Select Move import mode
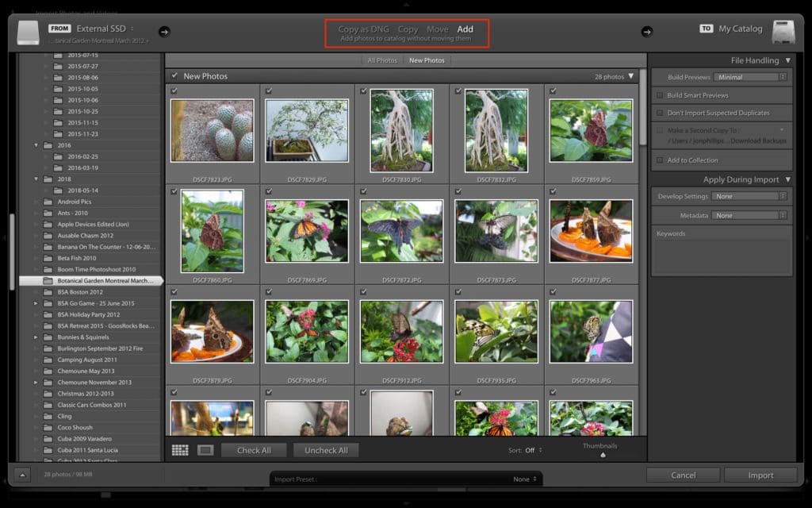The image size is (812, 508). (x=438, y=29)
